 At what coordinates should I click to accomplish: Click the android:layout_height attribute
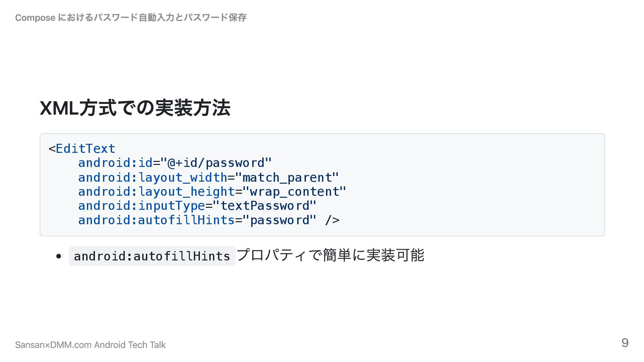coord(156,192)
